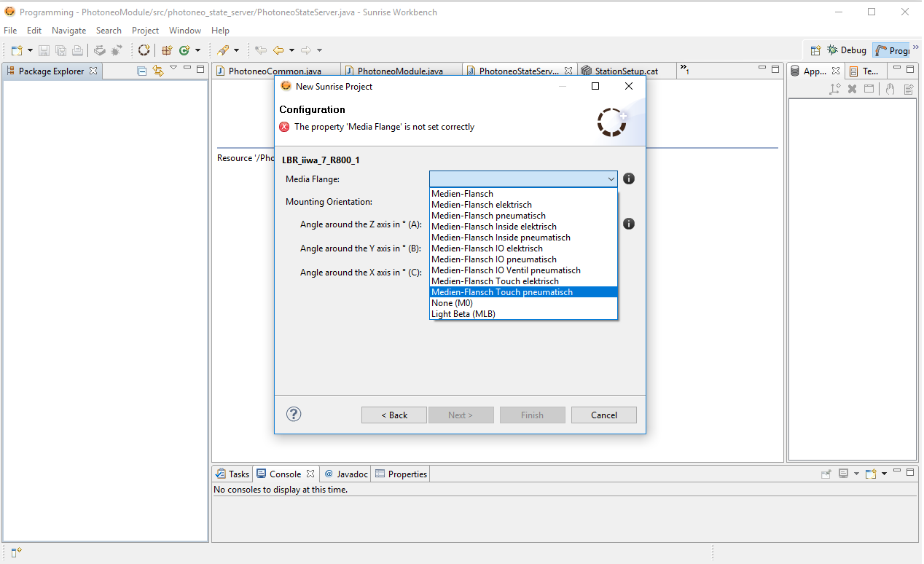924x564 pixels.
Task: Open the Window menu
Action: pos(185,31)
